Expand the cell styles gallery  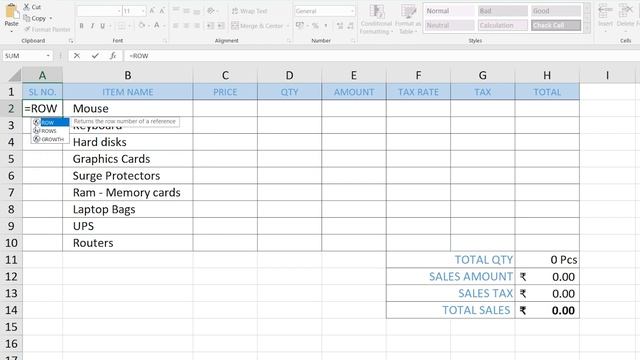click(587, 29)
